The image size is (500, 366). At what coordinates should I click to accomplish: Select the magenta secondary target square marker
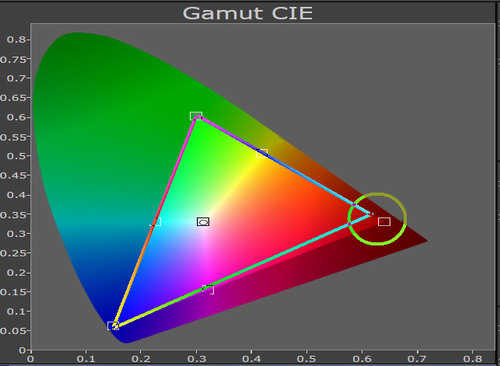[x=208, y=290]
